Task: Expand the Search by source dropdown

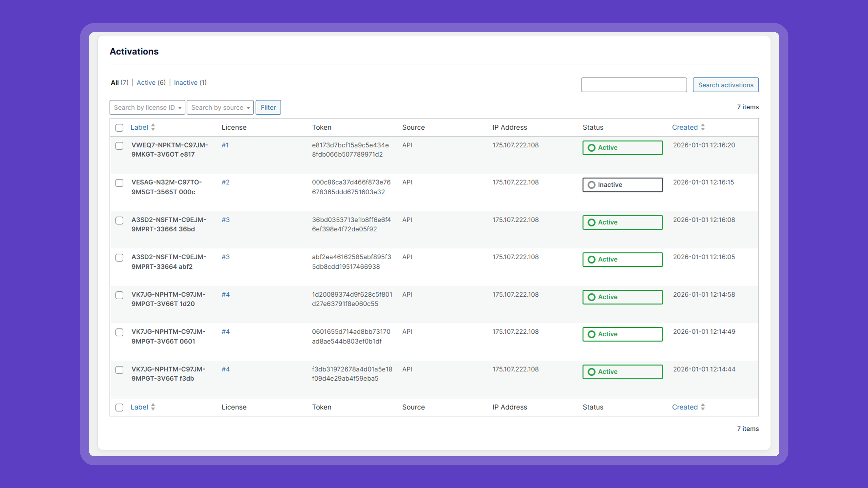Action: (x=220, y=108)
